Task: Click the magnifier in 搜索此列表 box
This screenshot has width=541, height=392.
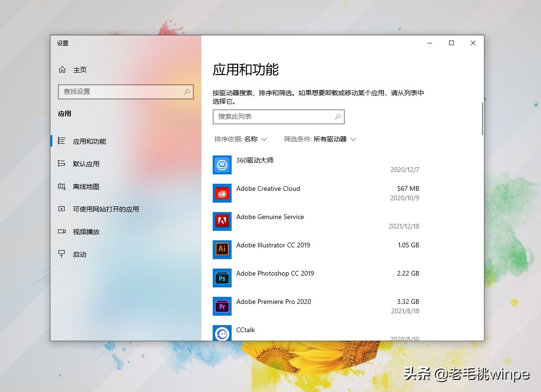Action: [338, 117]
